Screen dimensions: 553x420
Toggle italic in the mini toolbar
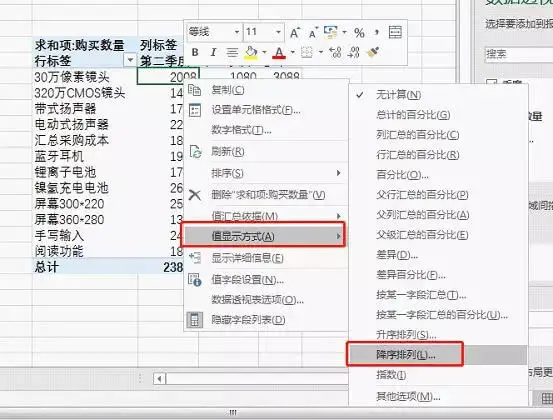pos(213,53)
